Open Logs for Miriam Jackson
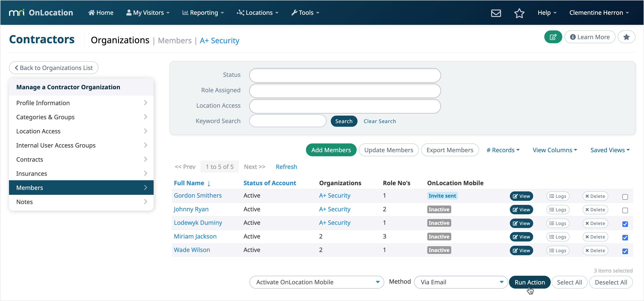Viewport: 644px width, 301px height. (558, 237)
